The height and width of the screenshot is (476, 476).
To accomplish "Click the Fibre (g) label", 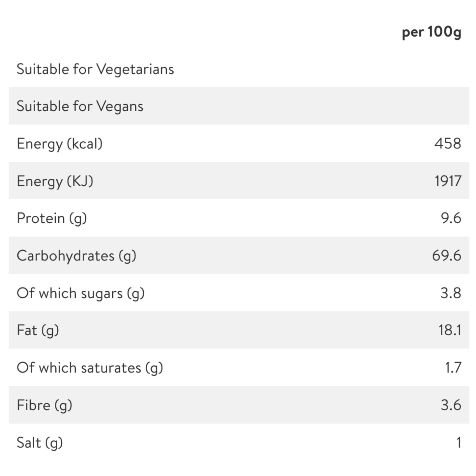I will tap(44, 405).
